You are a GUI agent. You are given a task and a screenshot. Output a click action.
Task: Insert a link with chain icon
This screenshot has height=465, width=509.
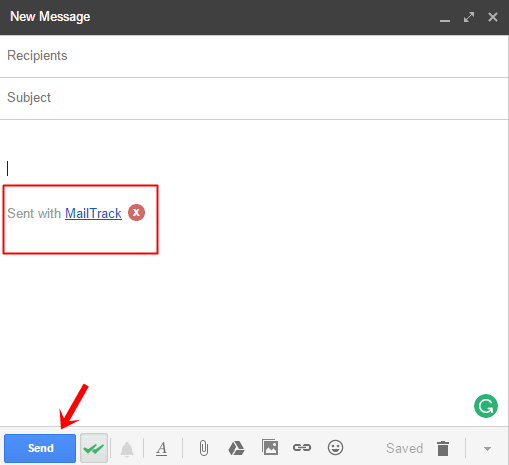(302, 447)
